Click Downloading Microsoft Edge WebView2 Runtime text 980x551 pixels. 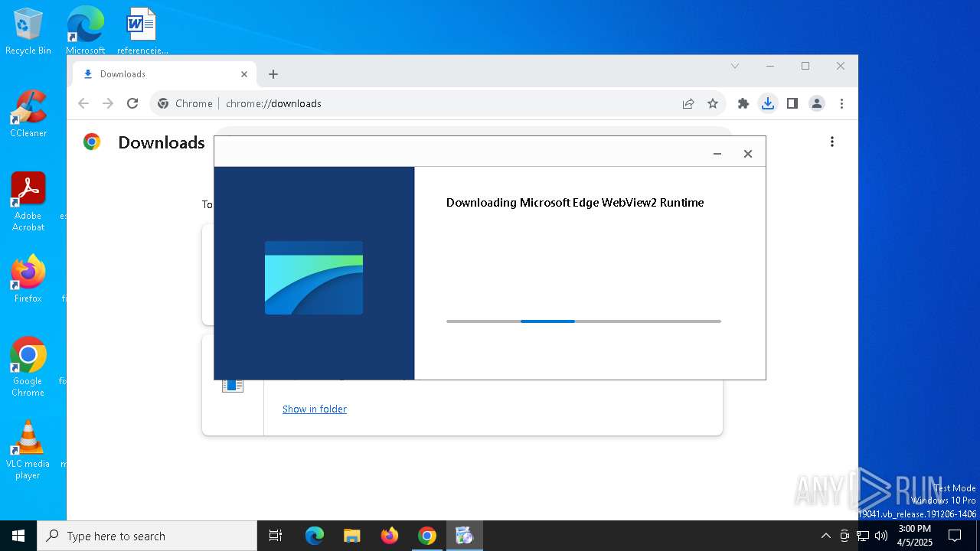(575, 203)
